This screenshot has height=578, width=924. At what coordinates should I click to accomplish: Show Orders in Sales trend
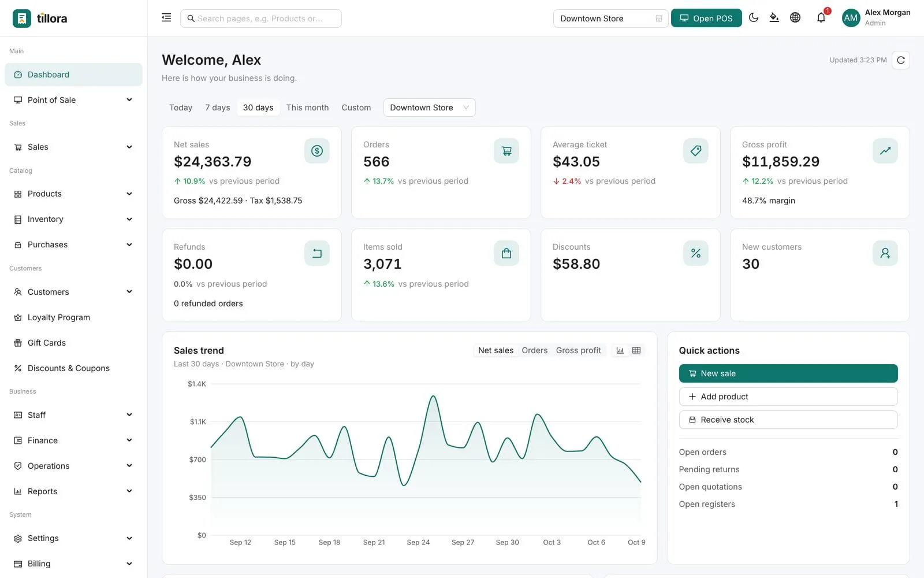coord(535,350)
